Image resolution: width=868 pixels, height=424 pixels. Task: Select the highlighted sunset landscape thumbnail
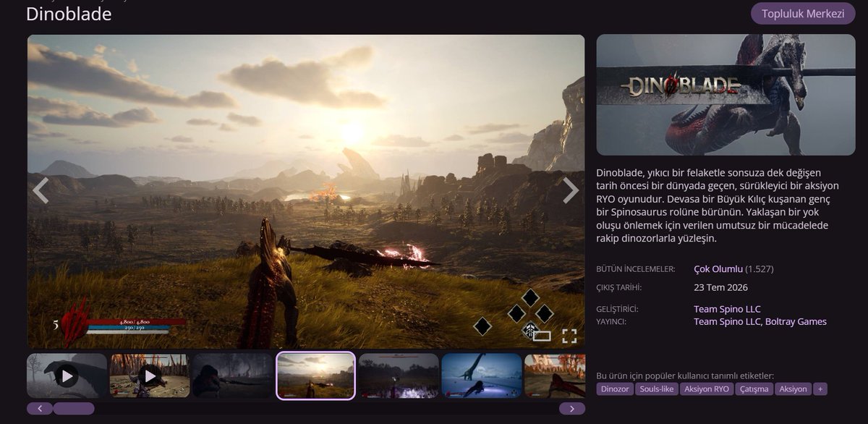click(x=315, y=376)
